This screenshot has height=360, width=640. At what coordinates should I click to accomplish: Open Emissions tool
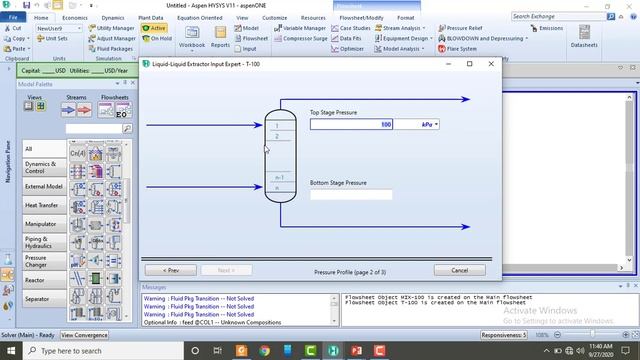tap(547, 28)
